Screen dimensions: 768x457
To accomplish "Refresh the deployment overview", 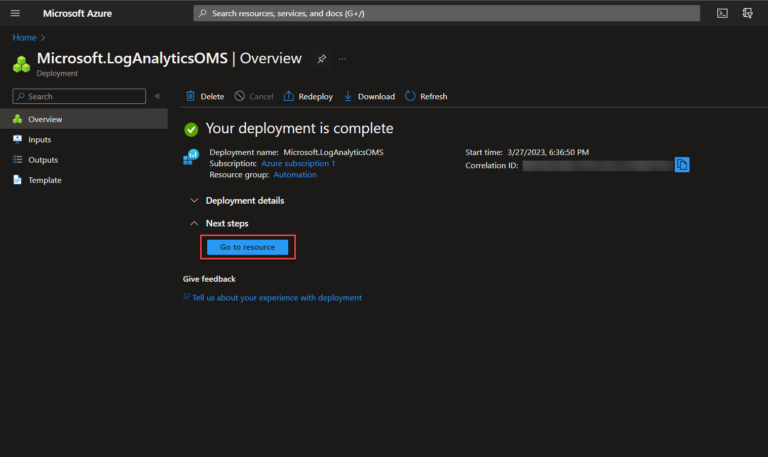I will (x=426, y=96).
